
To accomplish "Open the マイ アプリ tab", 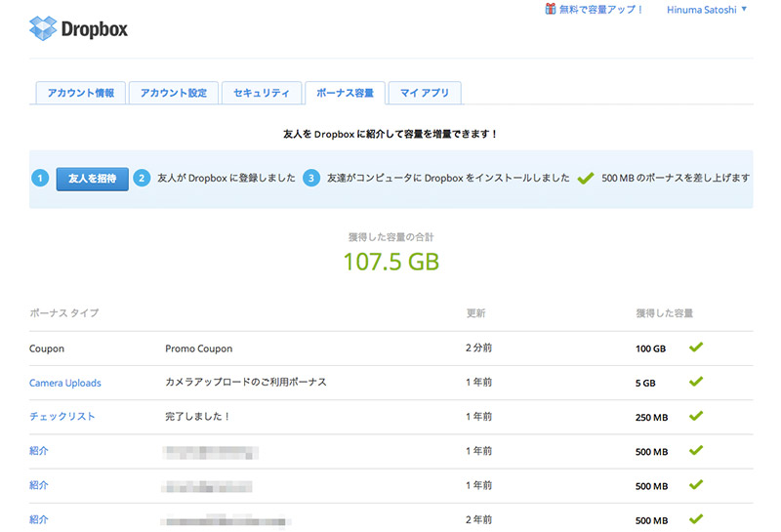I will tap(425, 93).
